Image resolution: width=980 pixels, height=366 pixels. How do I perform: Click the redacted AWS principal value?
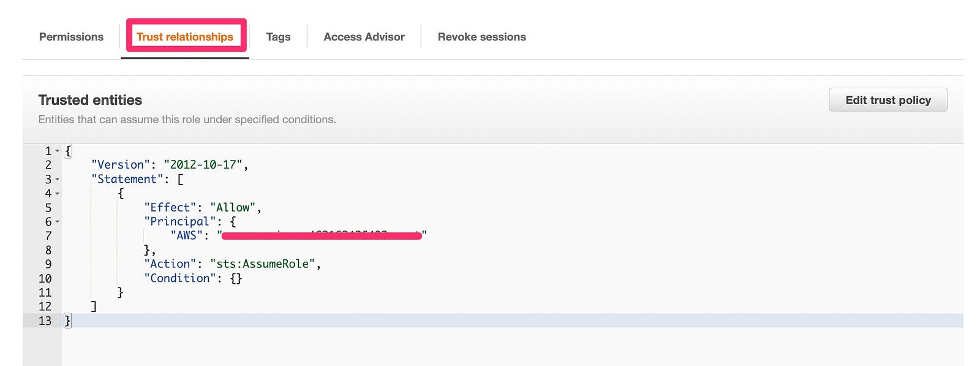coord(322,235)
